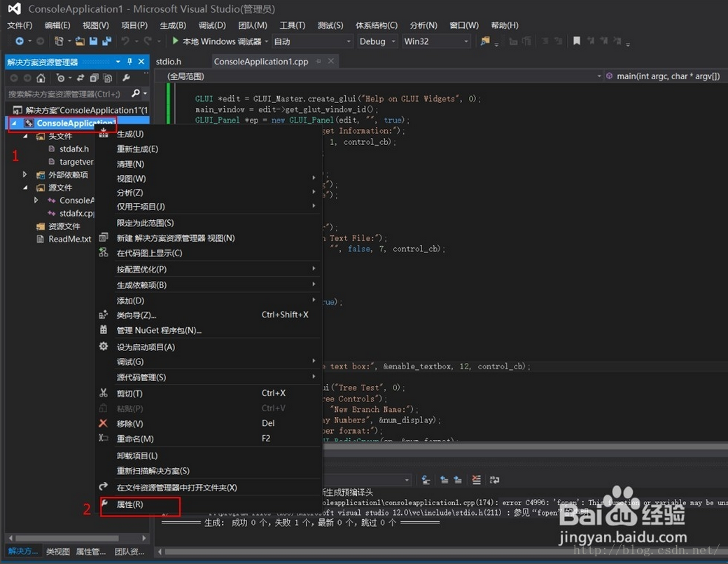Image resolution: width=728 pixels, height=564 pixels.
Task: Close the ConsoleApplication1.cpp tab
Action: pyautogui.click(x=330, y=62)
